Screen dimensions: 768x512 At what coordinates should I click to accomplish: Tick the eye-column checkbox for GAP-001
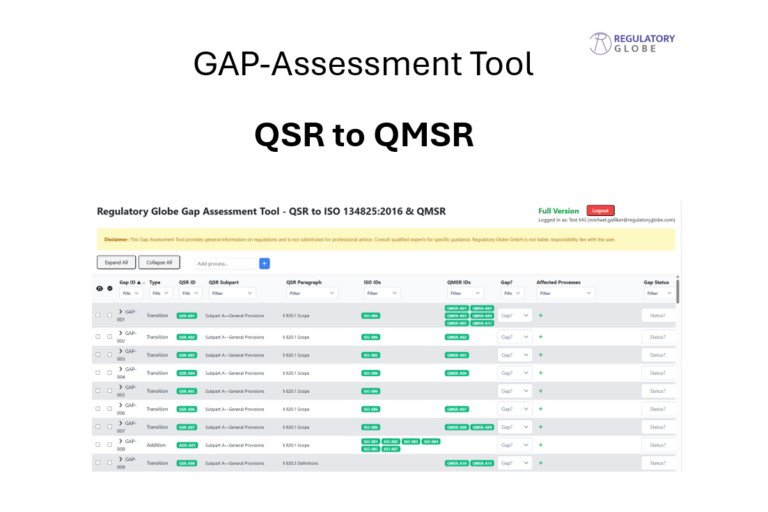pos(98,316)
